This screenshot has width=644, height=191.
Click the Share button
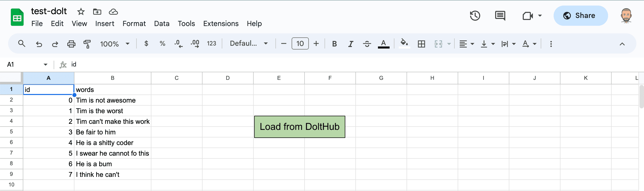[580, 16]
